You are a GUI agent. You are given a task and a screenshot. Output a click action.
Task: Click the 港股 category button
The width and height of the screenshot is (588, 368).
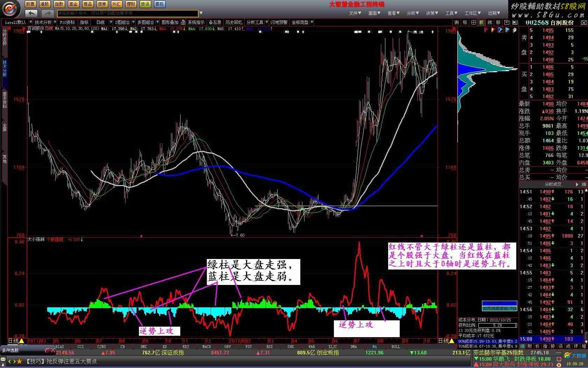tap(45, 4)
